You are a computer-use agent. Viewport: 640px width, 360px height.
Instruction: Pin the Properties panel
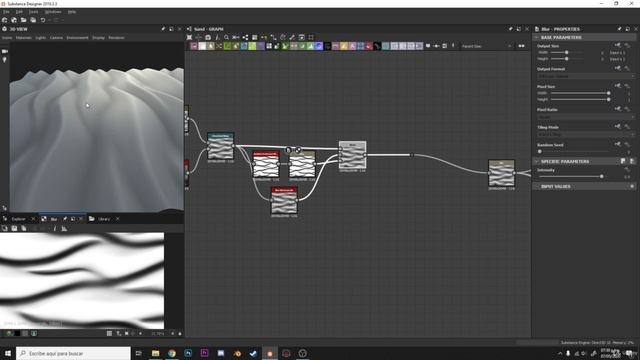pos(619,29)
